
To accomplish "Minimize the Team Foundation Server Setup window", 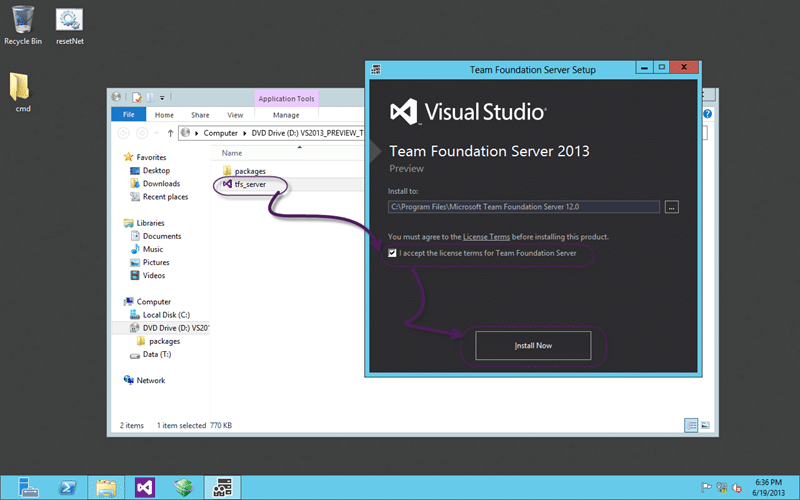I will [644, 67].
